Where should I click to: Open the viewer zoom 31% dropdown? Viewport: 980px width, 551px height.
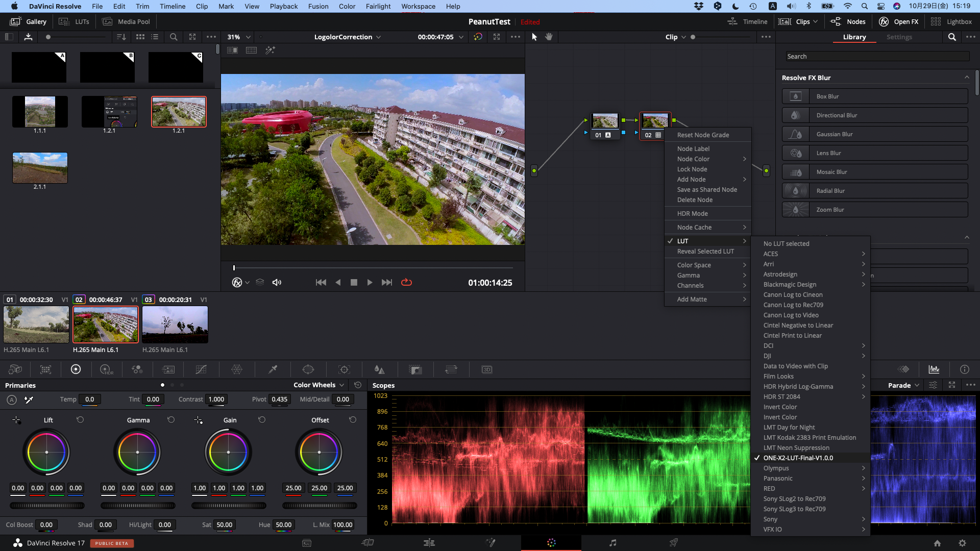pos(239,37)
